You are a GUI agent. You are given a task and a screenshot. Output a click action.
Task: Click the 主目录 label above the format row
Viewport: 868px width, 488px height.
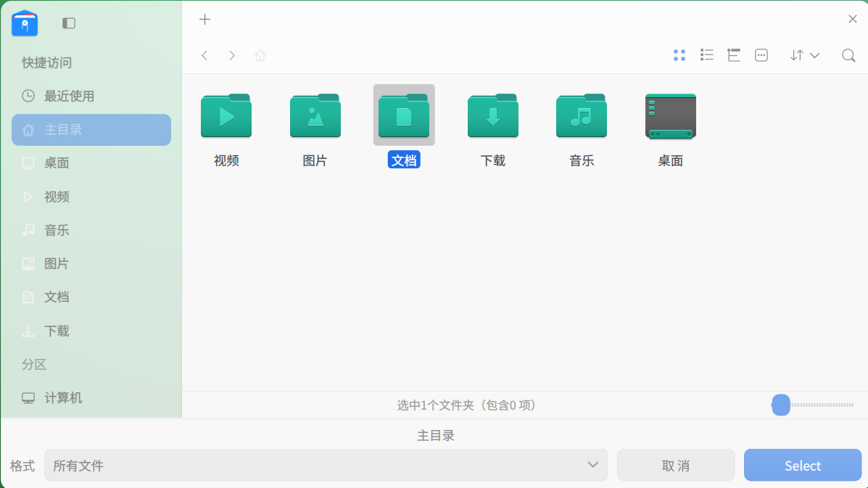pyautogui.click(x=436, y=436)
